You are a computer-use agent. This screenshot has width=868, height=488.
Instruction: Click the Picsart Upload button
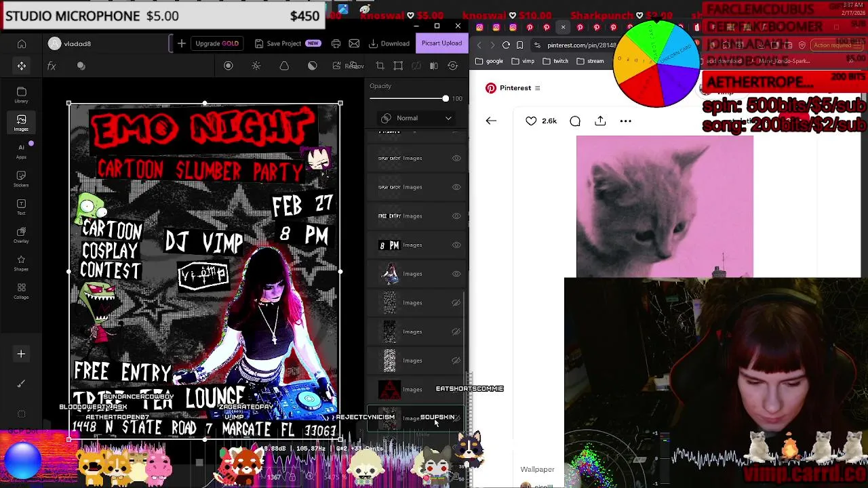441,43
